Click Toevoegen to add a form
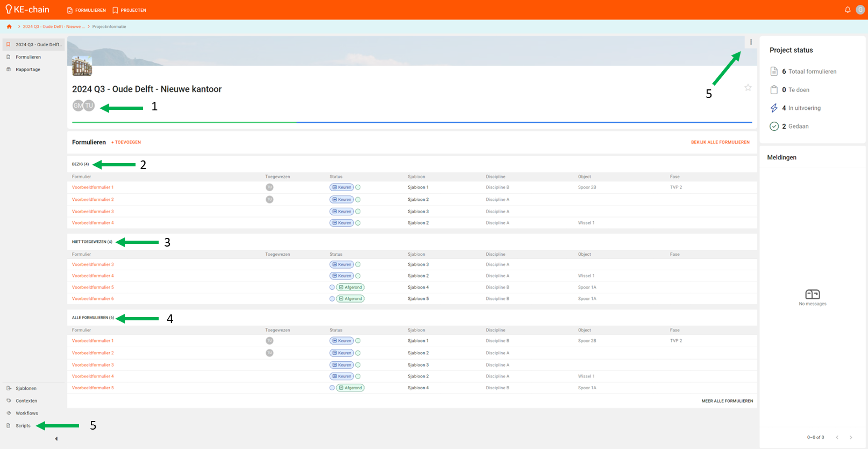 click(x=126, y=143)
